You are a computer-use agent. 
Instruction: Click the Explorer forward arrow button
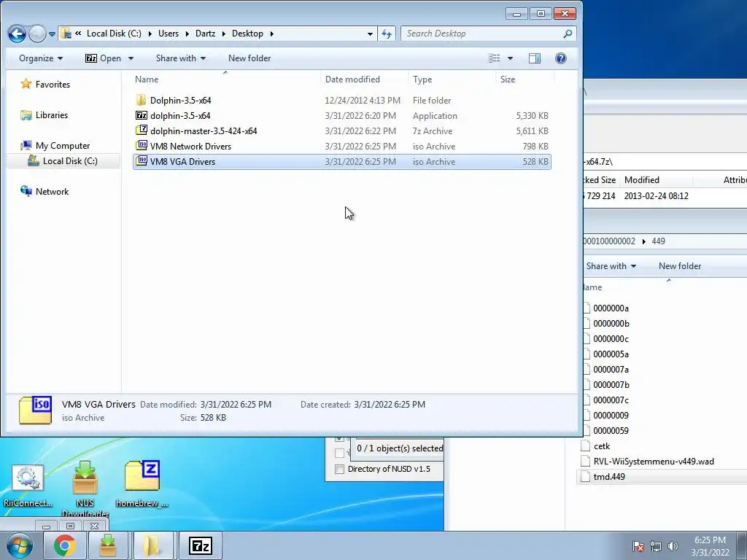click(37, 34)
